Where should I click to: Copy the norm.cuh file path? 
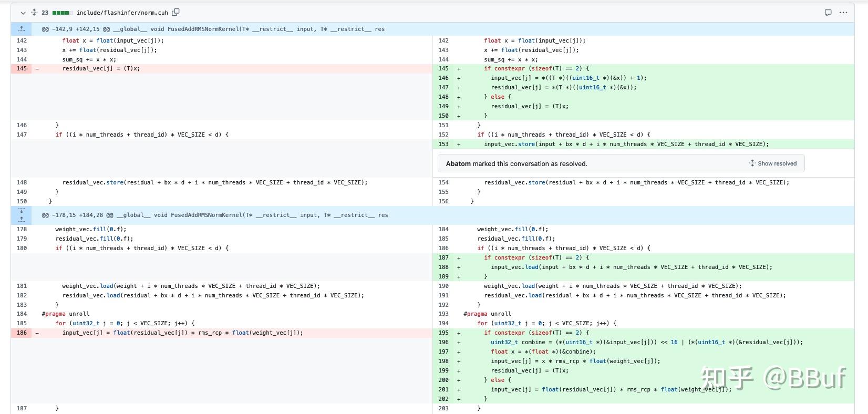point(175,12)
